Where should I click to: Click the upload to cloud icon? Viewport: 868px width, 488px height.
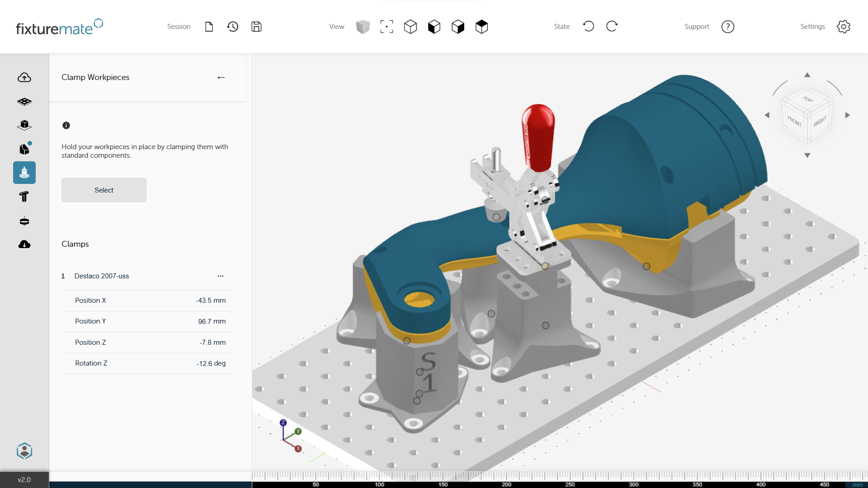pyautogui.click(x=24, y=77)
